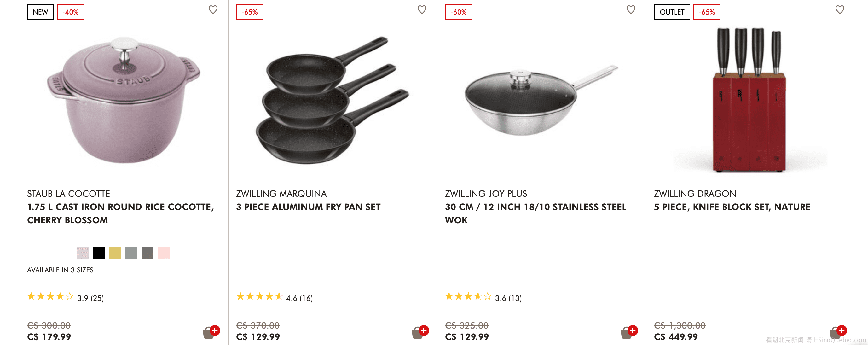The width and height of the screenshot is (868, 345).
Task: Select the dark grey color swatch
Action: (147, 253)
